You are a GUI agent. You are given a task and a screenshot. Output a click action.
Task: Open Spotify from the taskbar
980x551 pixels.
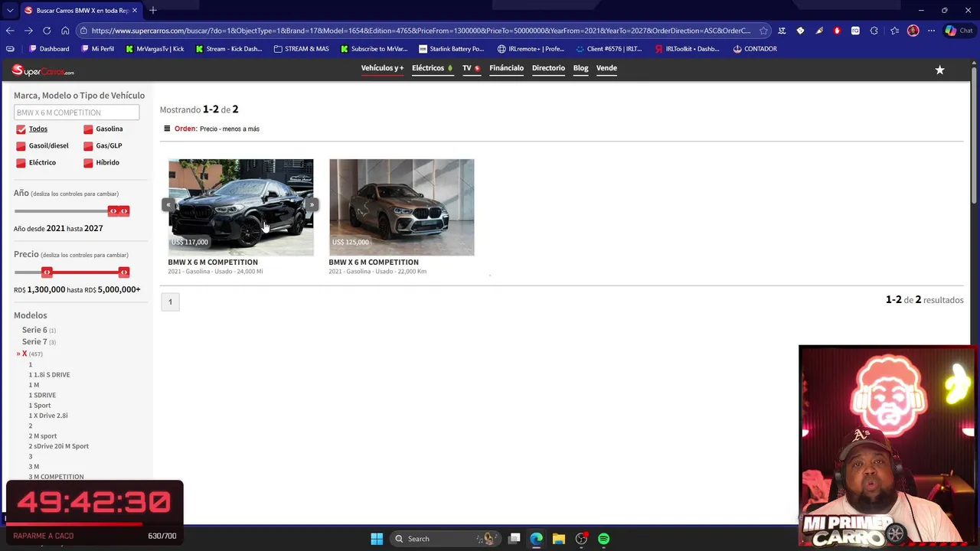[x=604, y=539]
